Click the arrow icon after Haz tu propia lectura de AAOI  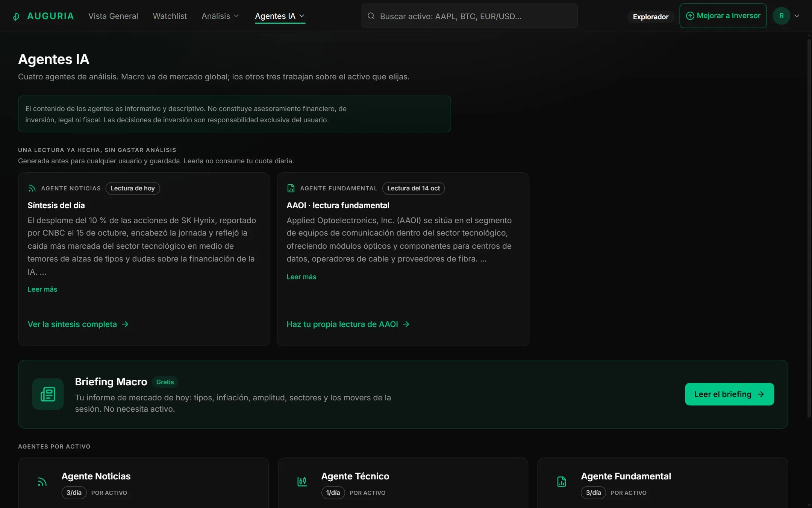click(406, 324)
